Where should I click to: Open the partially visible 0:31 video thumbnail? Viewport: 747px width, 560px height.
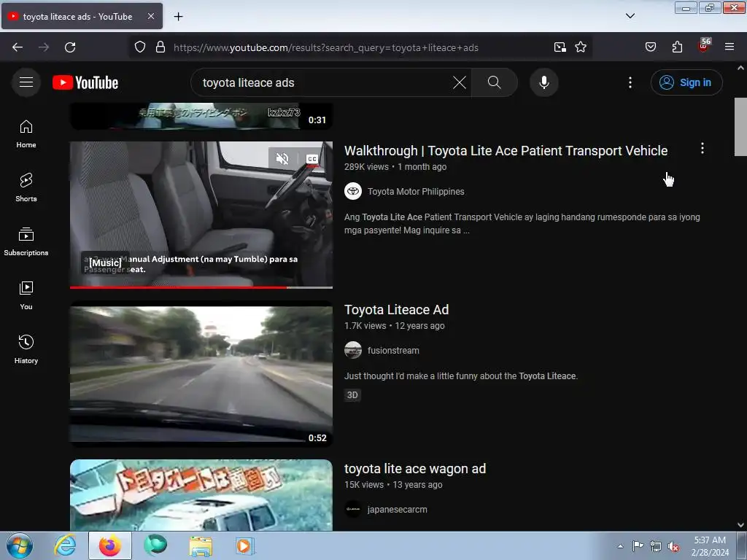[201, 116]
